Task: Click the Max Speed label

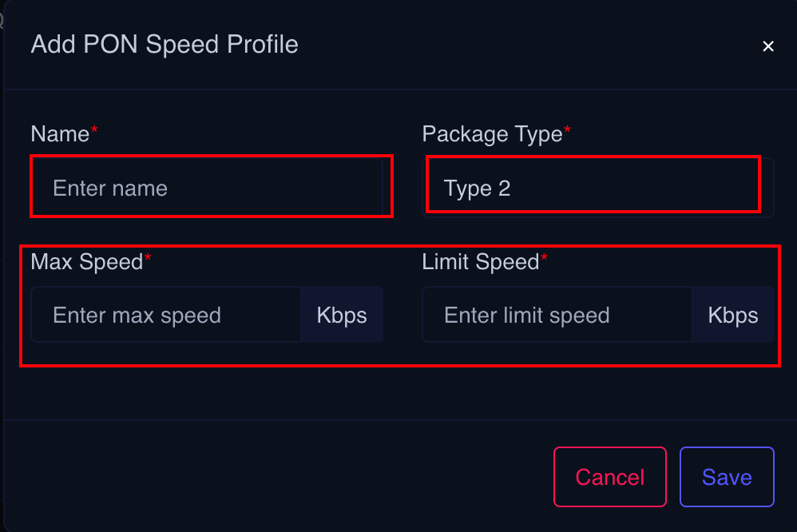Action: pos(86,261)
